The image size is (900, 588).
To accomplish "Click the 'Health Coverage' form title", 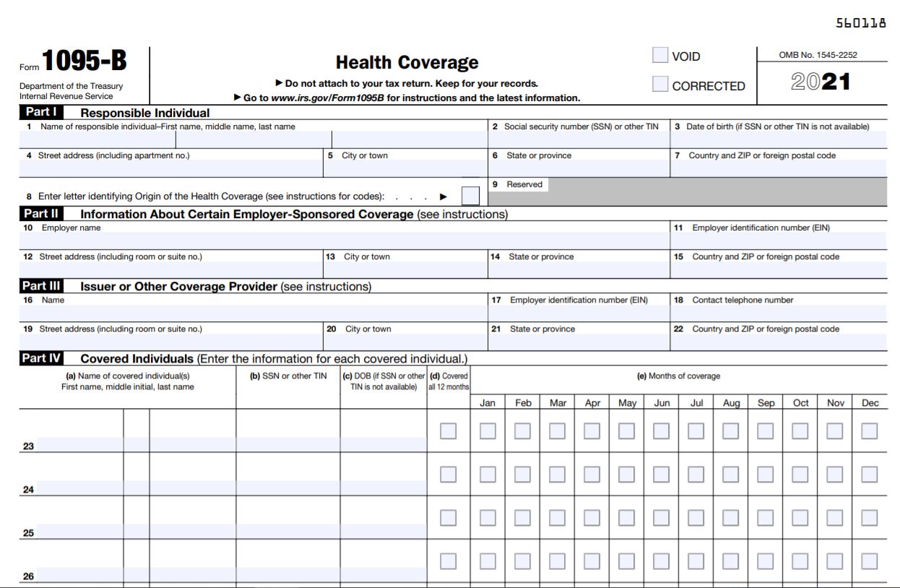I will click(x=407, y=62).
